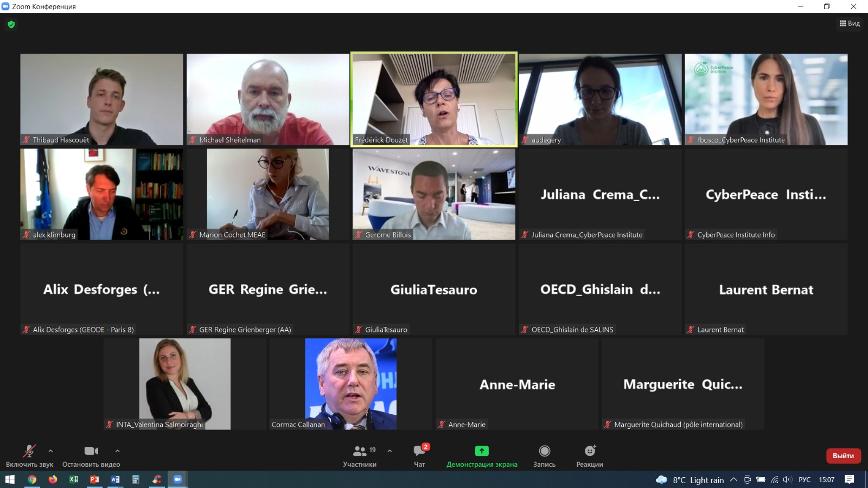Image resolution: width=868 pixels, height=488 pixels.
Task: Open Word from taskbar
Action: pyautogui.click(x=115, y=479)
